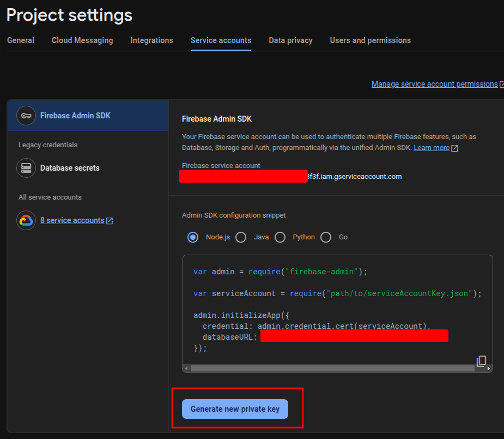The width and height of the screenshot is (504, 439).
Task: Switch to Users and permissions tab
Action: (370, 40)
